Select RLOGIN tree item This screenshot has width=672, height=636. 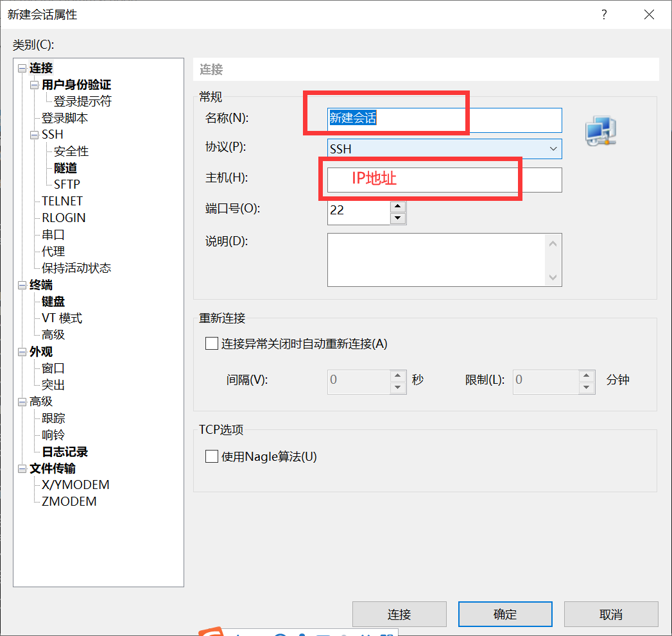pos(64,218)
